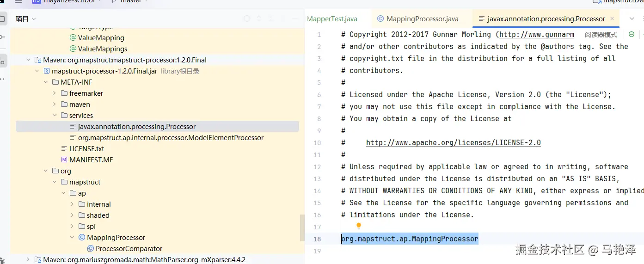Screen dimensions: 644x264
Task: Click the ProcessorComparator class icon
Action: point(91,249)
